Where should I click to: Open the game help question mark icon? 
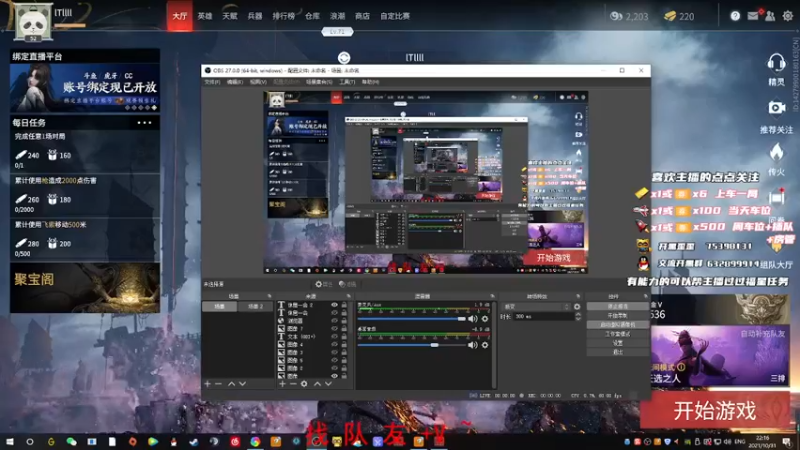coord(735,16)
